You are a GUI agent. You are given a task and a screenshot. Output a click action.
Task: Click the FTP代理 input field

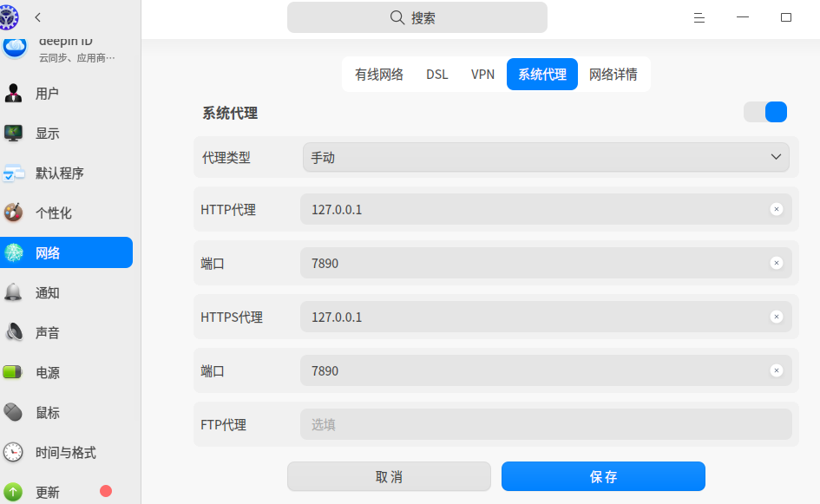click(x=546, y=424)
